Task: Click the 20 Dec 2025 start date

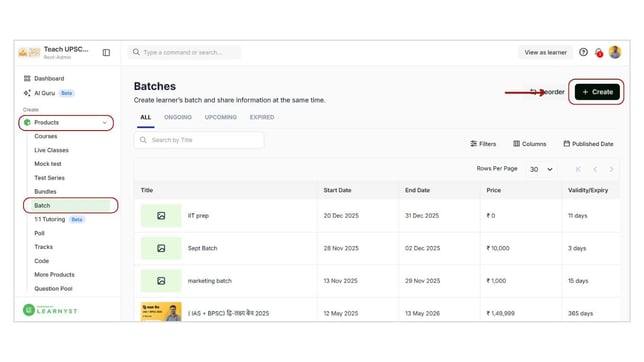Action: pos(341,216)
